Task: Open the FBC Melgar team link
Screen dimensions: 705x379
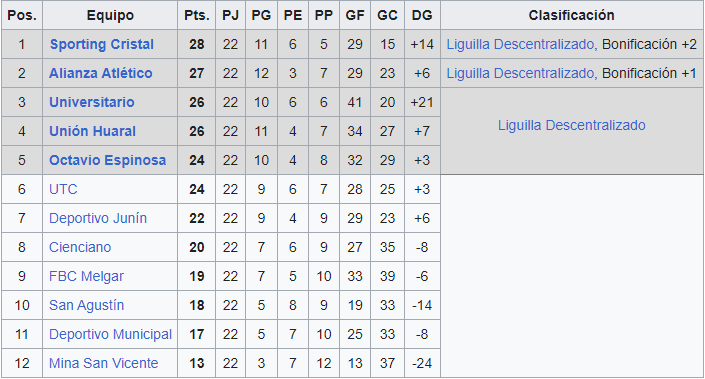Action: [x=86, y=276]
